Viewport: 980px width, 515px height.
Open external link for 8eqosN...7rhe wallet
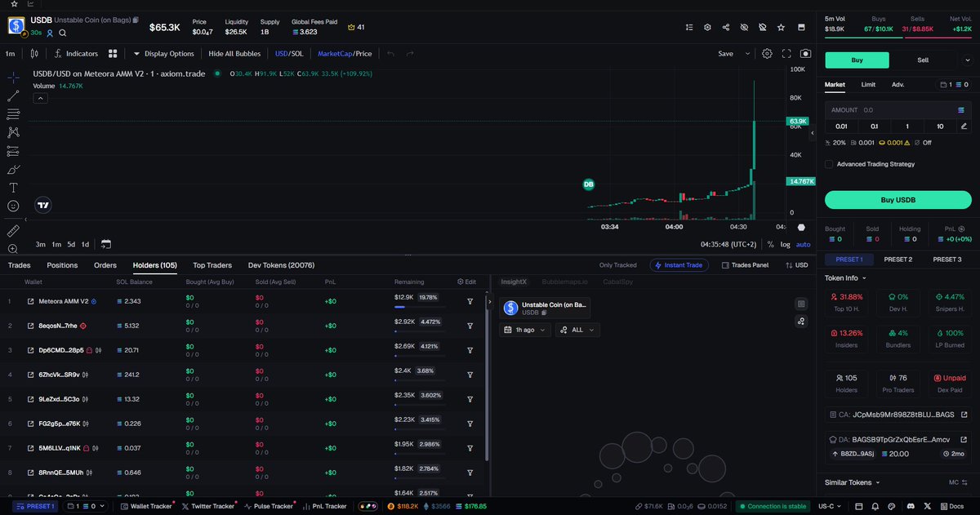[31, 326]
